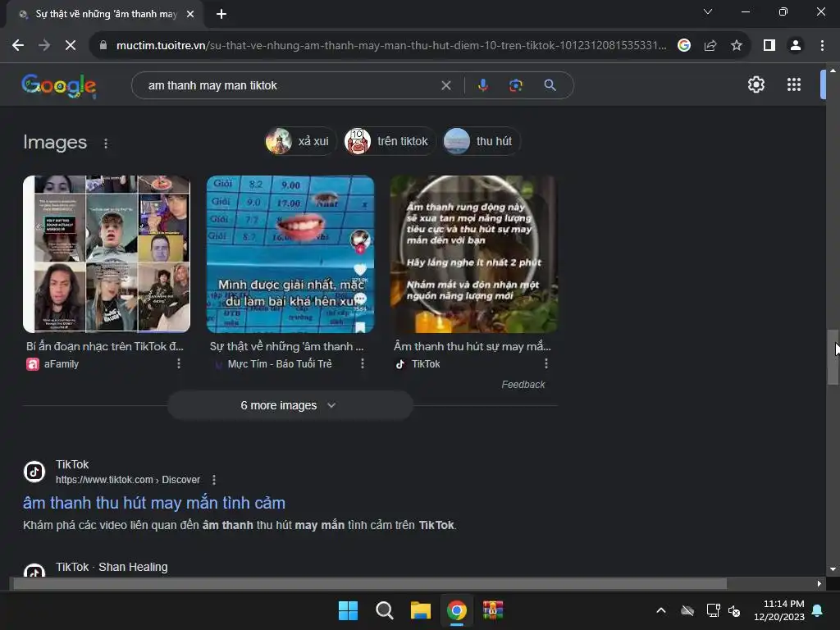
Task: Click the scrollbar down arrow
Action: pos(833,569)
